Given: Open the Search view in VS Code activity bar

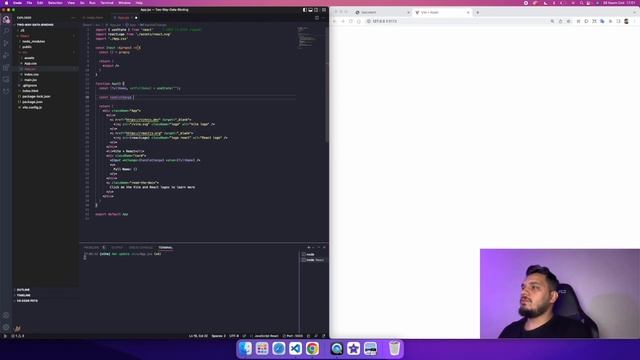Looking at the screenshot, I should pyautogui.click(x=6, y=31).
